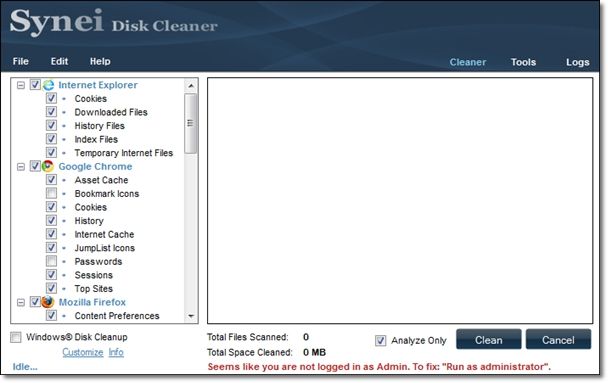This screenshot has height=383, width=608.
Task: Collapse the Internet Explorer tree node
Action: (21, 85)
